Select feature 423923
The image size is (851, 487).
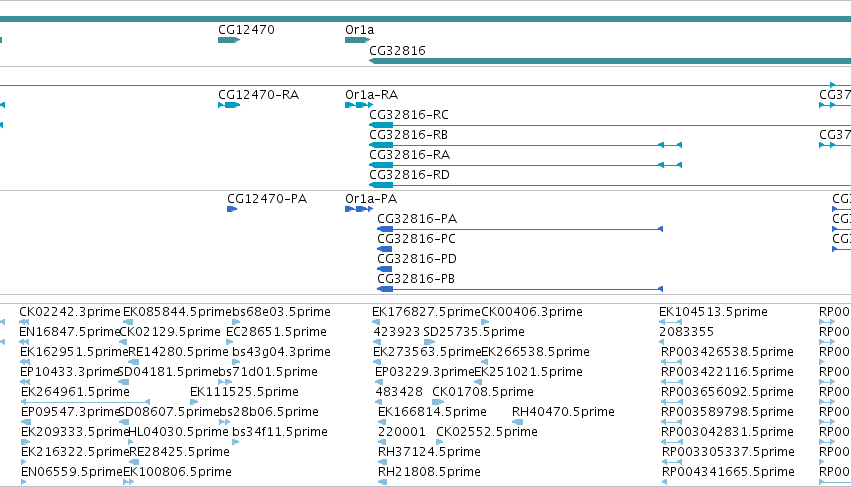(x=397, y=332)
